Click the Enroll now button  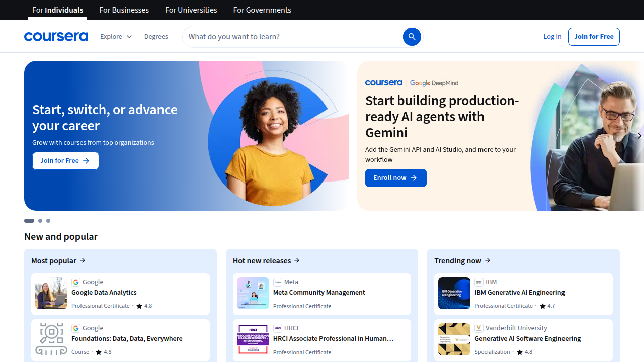coord(396,178)
